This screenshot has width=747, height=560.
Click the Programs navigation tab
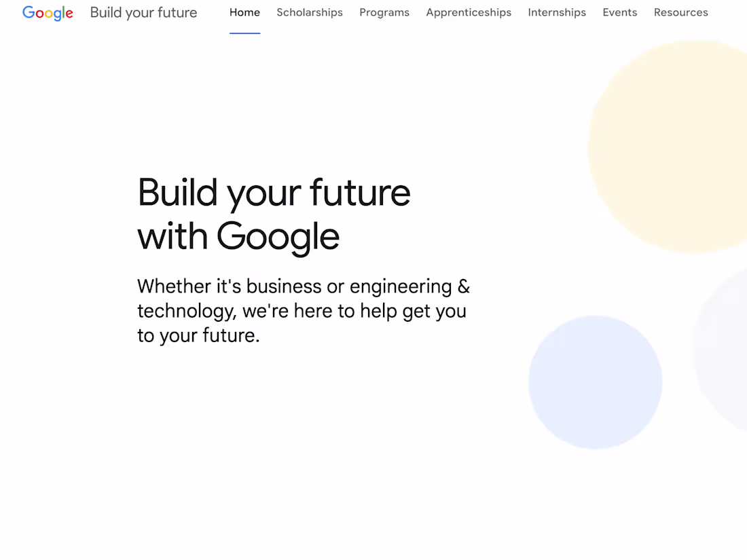click(x=384, y=12)
